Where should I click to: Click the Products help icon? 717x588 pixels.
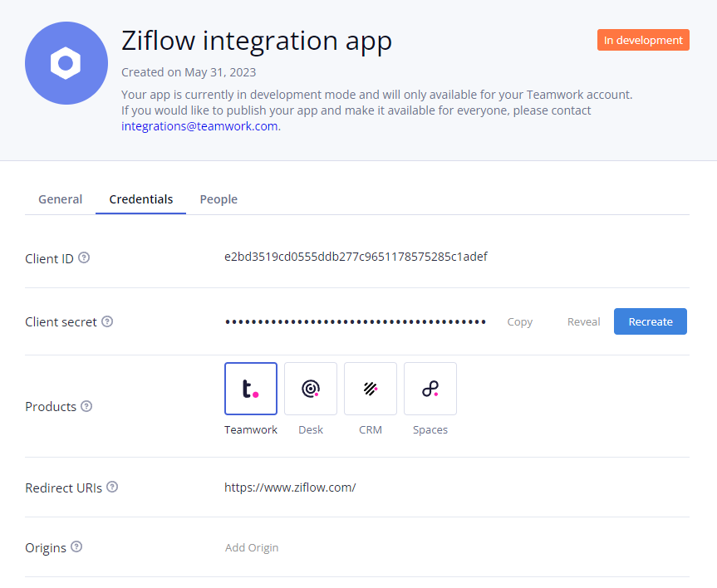86,406
